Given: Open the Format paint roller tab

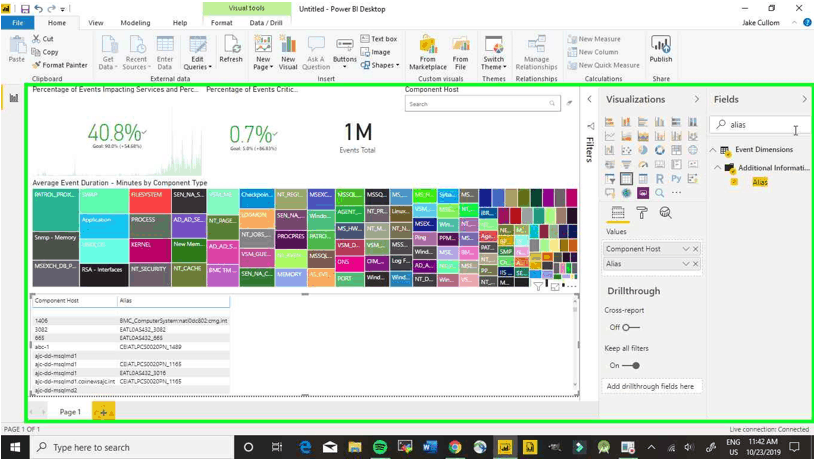Looking at the screenshot, I should 642,212.
